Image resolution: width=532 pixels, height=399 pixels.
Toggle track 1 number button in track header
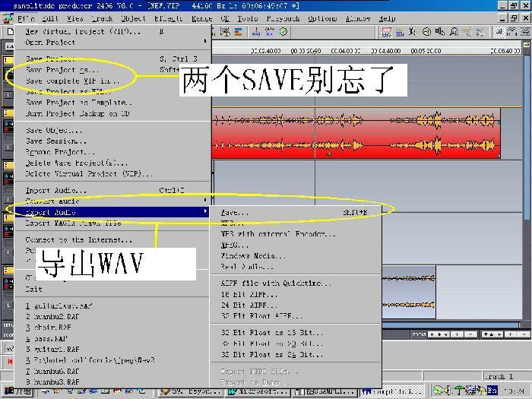[x=8, y=60]
